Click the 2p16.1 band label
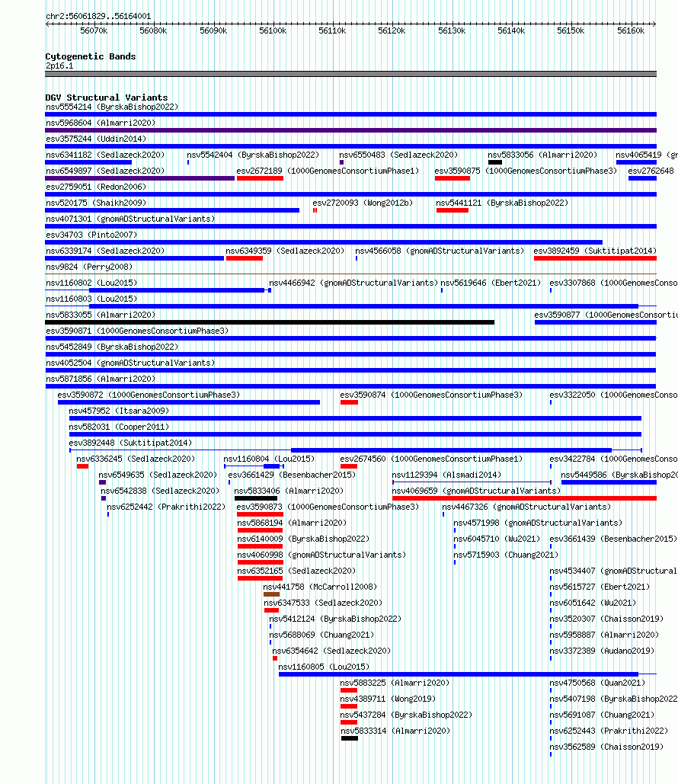 coord(59,66)
